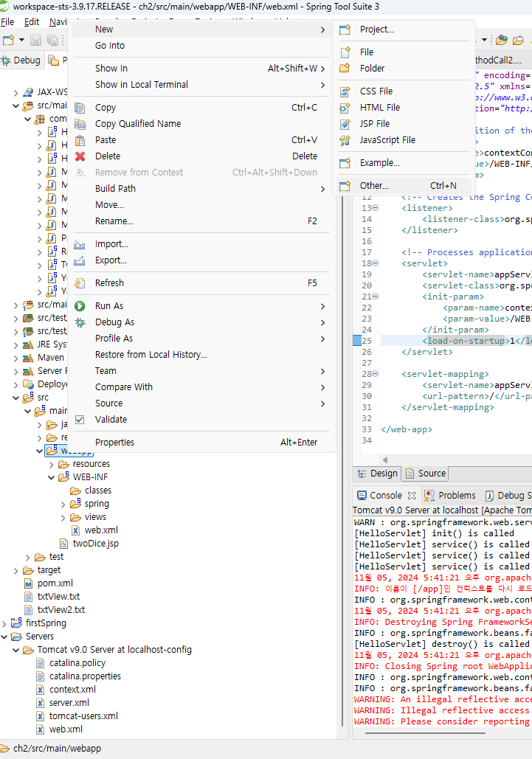The width and height of the screenshot is (532, 759).
Task: Collapse the servlet-mapping fold at line 28
Action: click(x=376, y=374)
